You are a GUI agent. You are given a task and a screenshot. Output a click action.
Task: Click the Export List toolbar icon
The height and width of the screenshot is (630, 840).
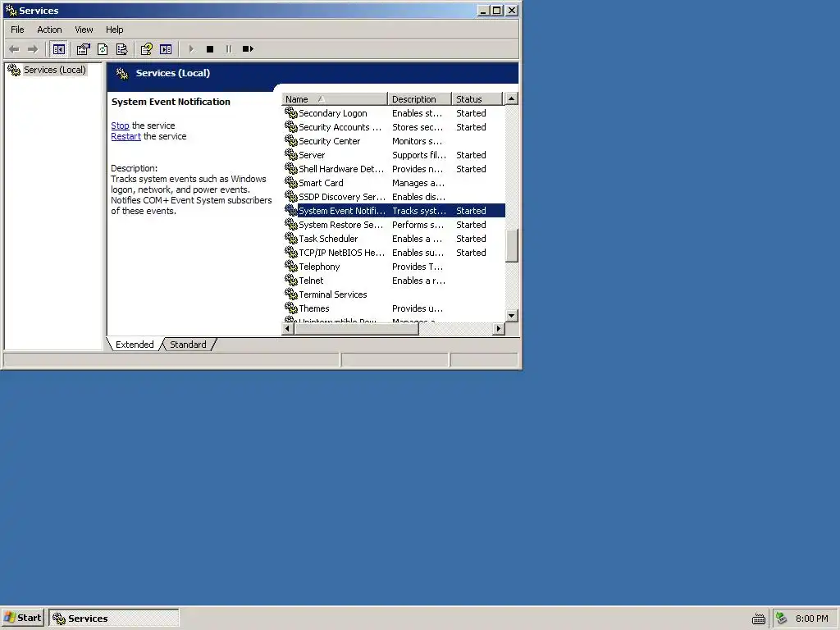point(121,49)
